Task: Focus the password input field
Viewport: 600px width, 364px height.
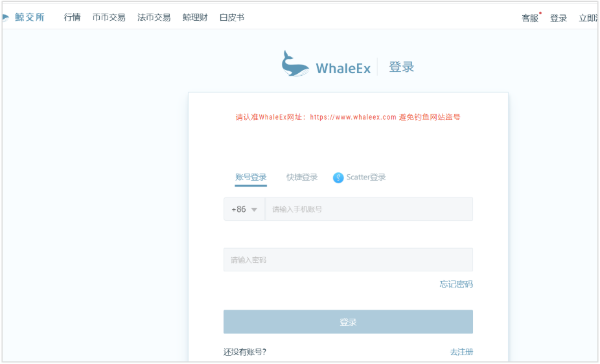Action: (348, 260)
